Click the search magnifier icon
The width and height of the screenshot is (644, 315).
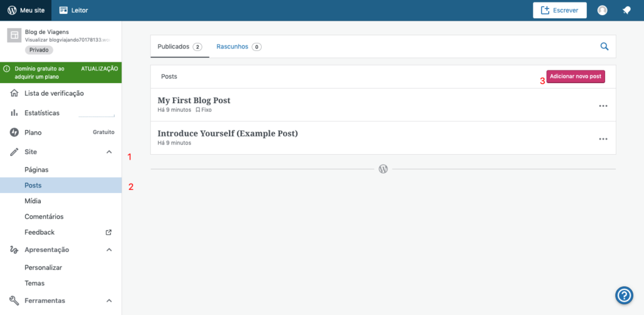pos(604,47)
